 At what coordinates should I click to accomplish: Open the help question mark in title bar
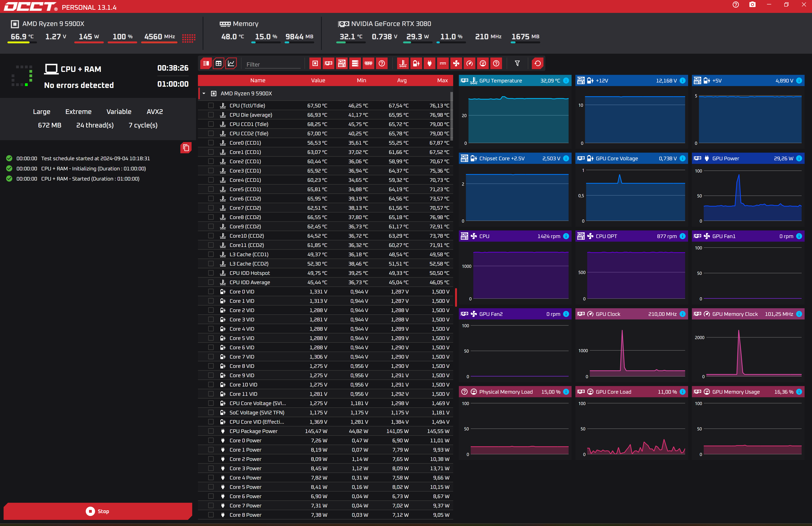(736, 5)
